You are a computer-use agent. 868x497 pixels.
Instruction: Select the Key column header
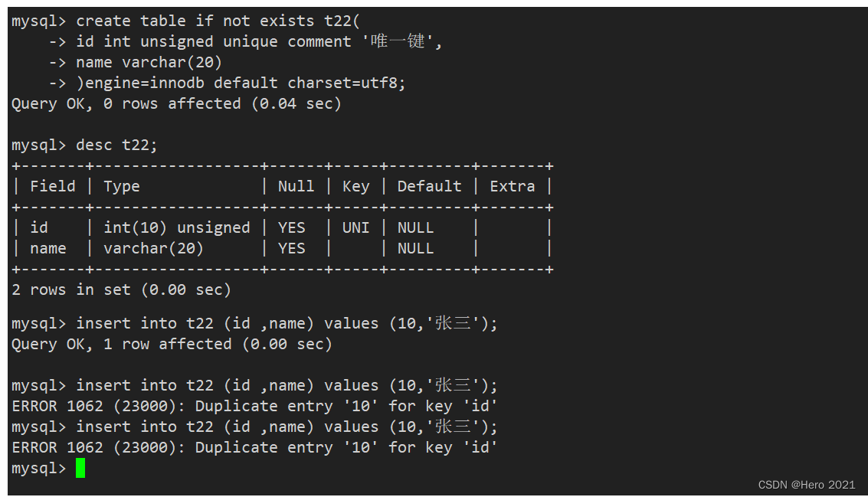(x=355, y=187)
